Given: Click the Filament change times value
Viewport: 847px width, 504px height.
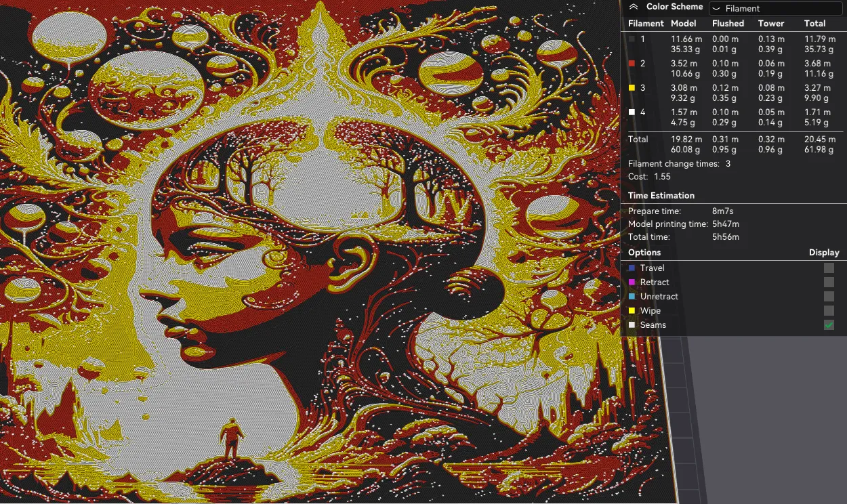Looking at the screenshot, I should [728, 164].
